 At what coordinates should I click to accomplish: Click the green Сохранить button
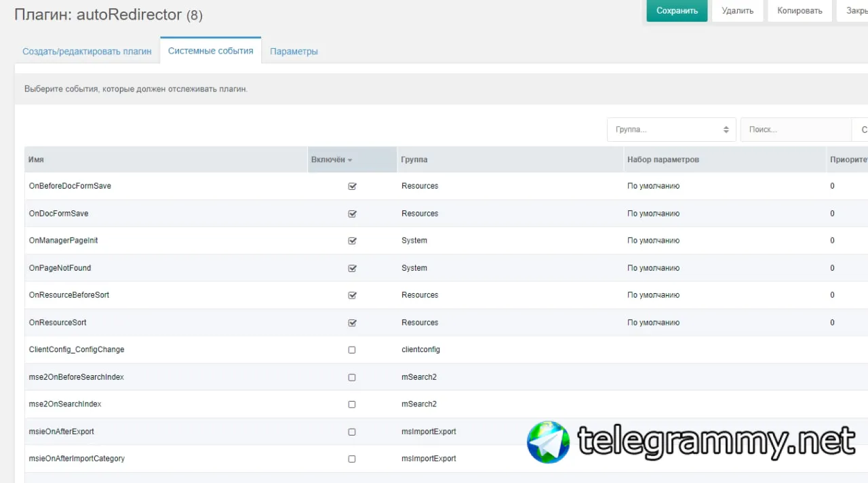(x=677, y=11)
